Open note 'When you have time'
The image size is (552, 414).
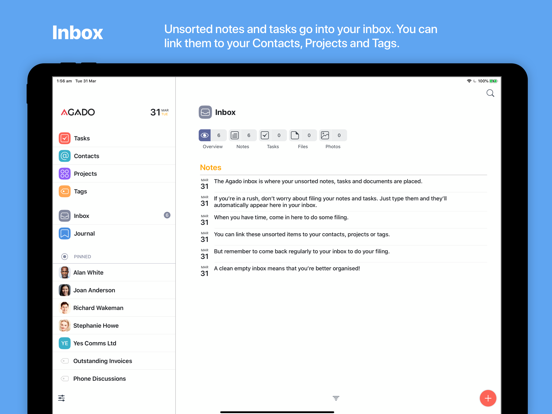[x=343, y=220]
